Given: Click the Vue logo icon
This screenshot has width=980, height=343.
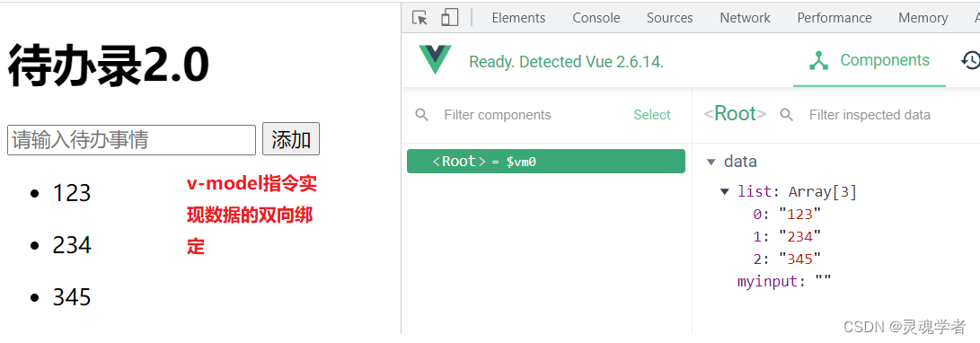Looking at the screenshot, I should [435, 60].
